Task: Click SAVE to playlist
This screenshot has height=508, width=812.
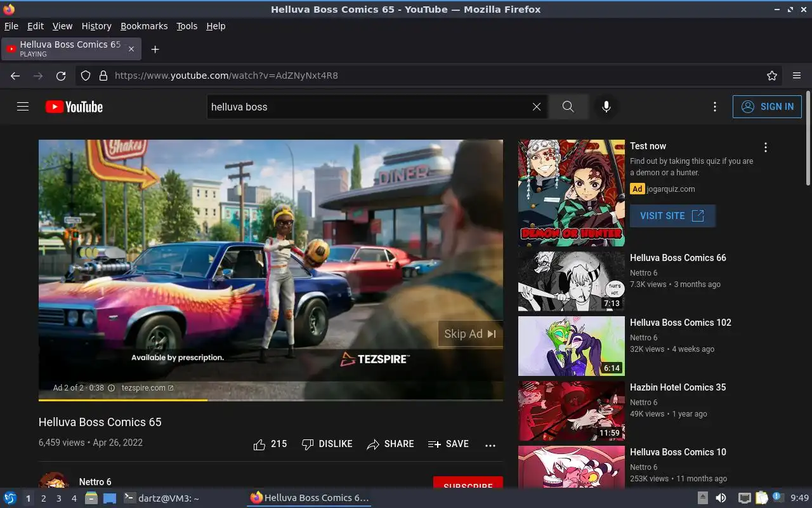Action: tap(449, 444)
